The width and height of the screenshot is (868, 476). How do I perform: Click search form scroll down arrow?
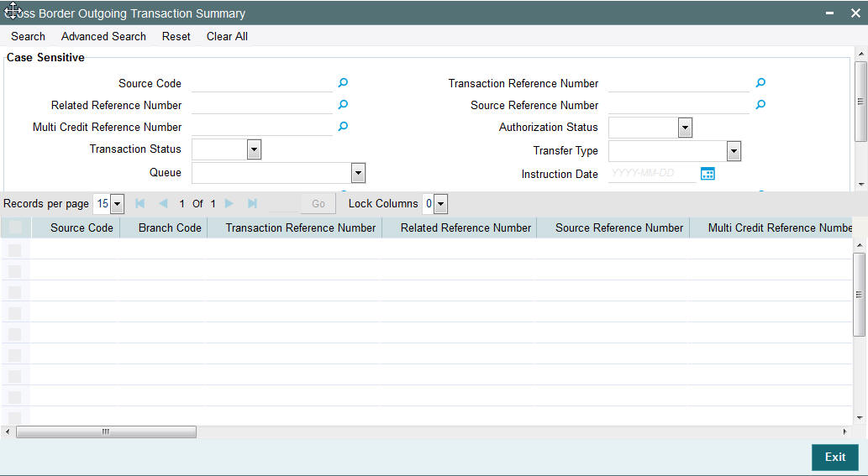click(x=860, y=185)
